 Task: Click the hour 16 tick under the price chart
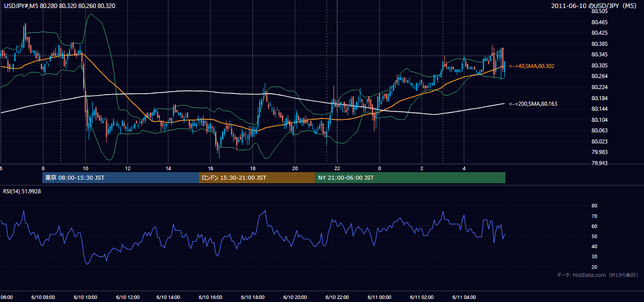click(211, 168)
